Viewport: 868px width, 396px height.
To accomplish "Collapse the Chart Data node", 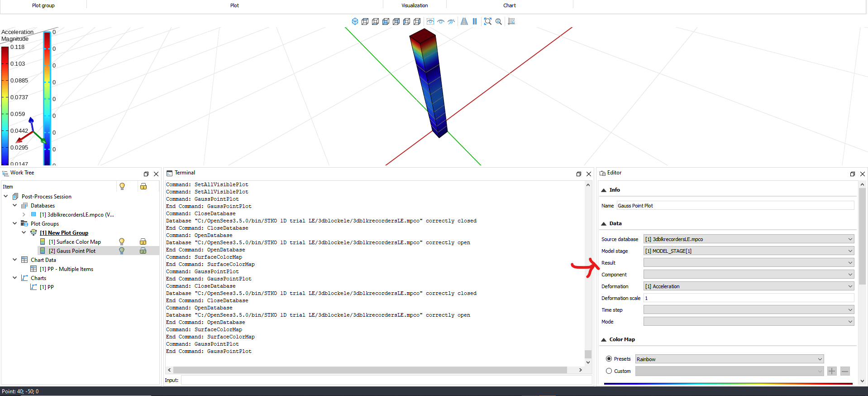I will 14,260.
